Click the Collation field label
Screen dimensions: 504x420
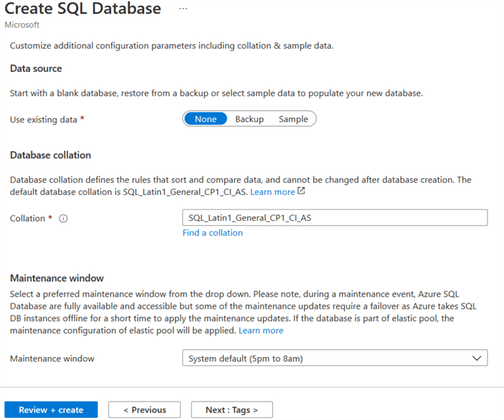tap(27, 218)
